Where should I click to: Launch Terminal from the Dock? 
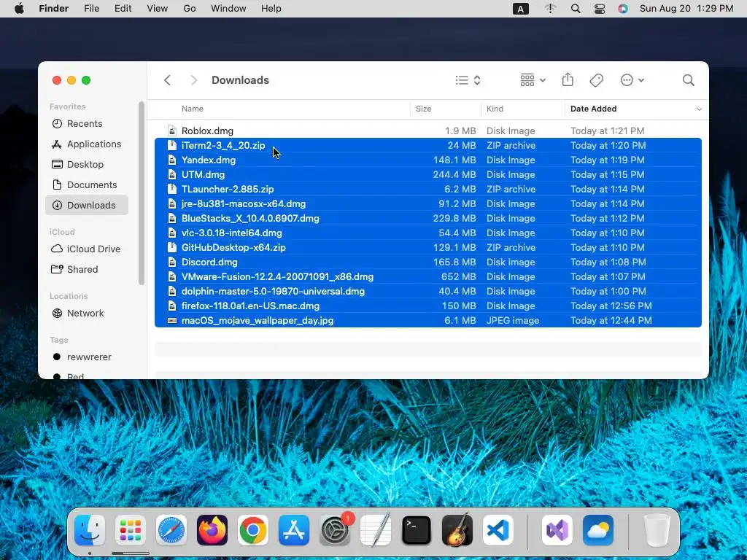[x=417, y=530]
